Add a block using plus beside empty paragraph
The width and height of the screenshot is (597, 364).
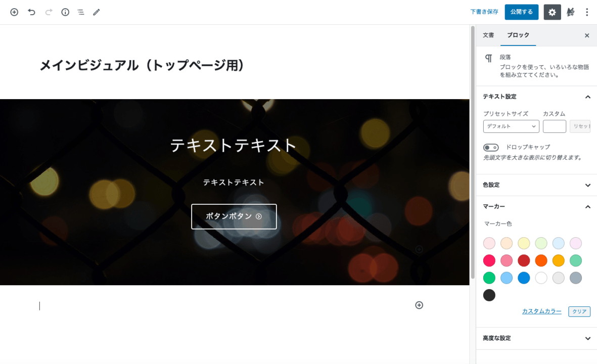point(419,305)
